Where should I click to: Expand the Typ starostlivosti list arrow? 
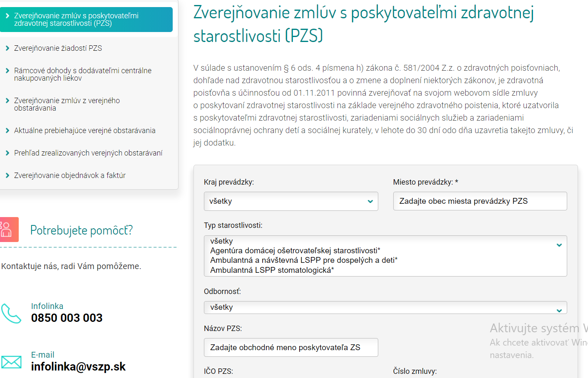coord(559,245)
